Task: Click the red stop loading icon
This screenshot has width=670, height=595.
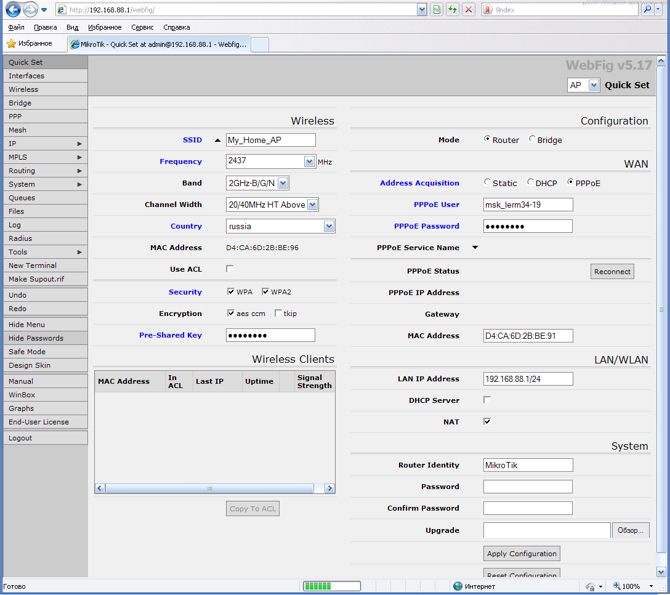Action: (x=468, y=10)
